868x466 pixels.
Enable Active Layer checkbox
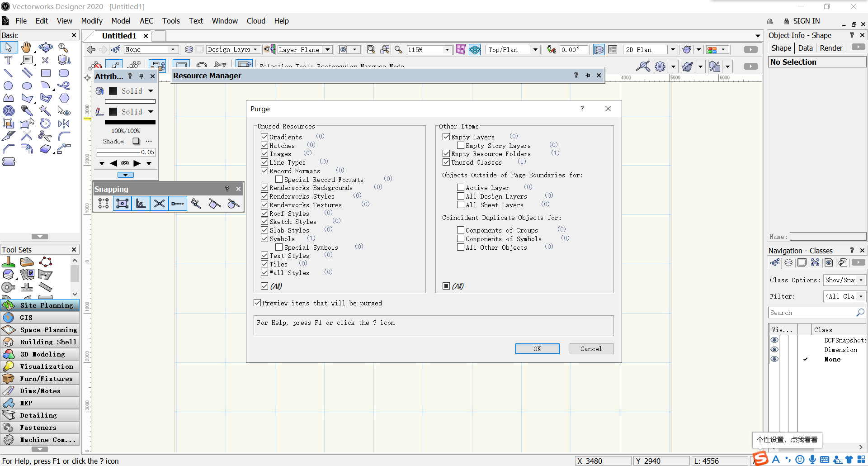click(461, 187)
